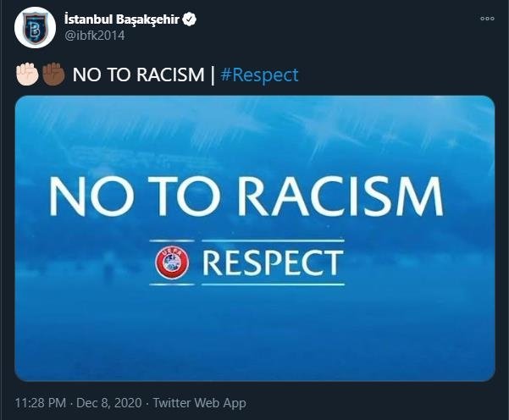Open the NO TO RACISM image
Screen dimensions: 509x420
point(255,238)
